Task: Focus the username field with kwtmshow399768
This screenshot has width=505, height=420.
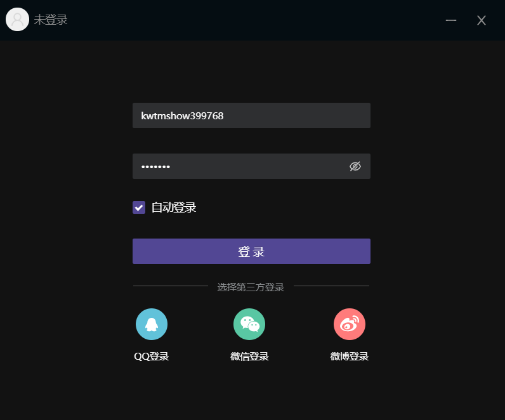Action: (x=251, y=115)
